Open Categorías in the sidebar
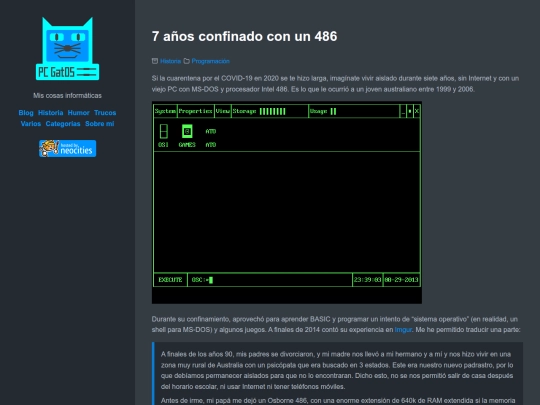540x405 pixels. point(63,124)
